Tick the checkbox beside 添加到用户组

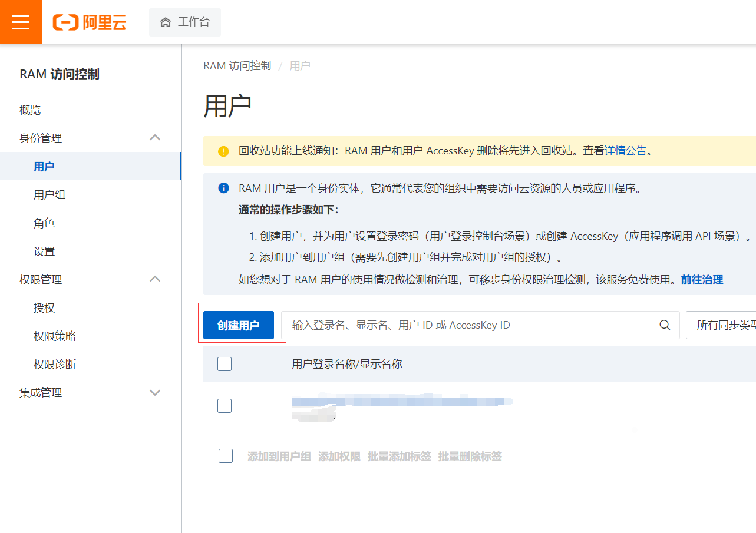pos(226,456)
